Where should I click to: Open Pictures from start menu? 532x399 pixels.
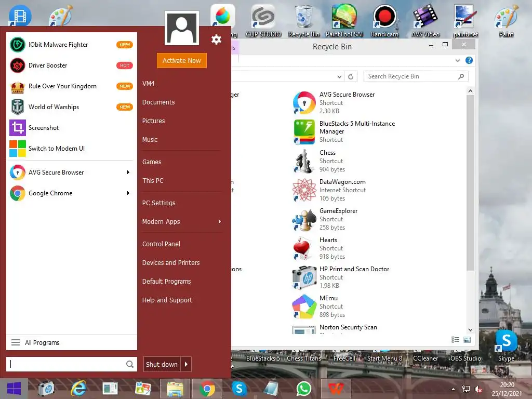[153, 121]
